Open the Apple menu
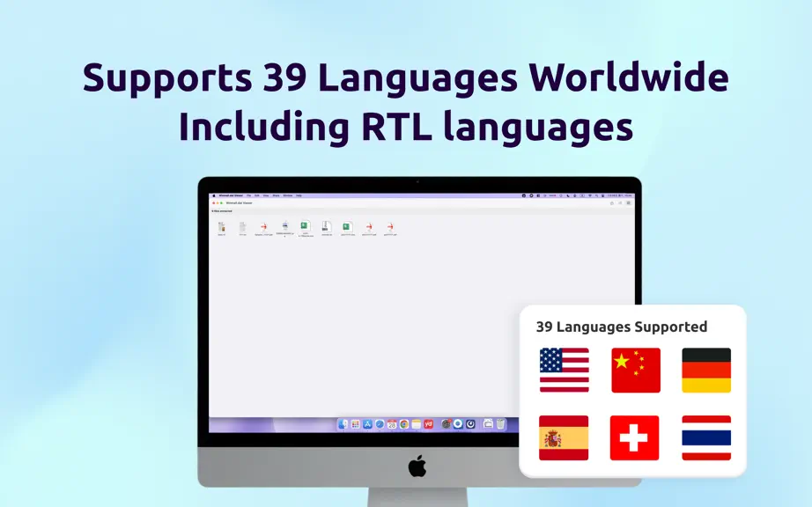The image size is (812, 507). (214, 195)
